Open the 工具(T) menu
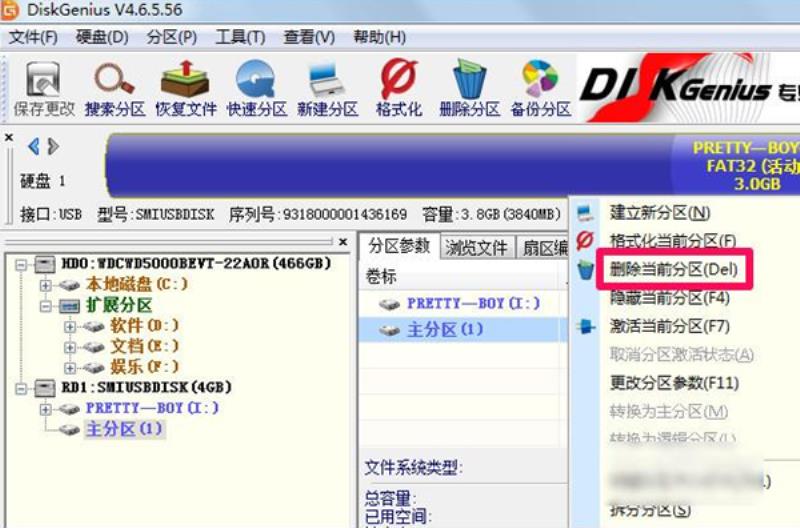Image resolution: width=800 pixels, height=528 pixels. pos(240,37)
